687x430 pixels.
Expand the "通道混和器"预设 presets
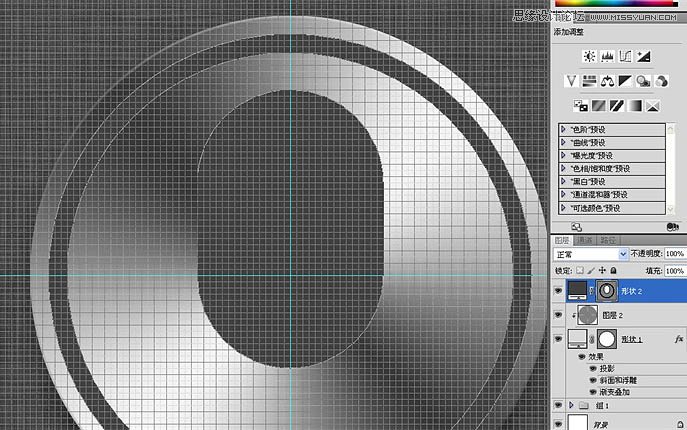click(x=563, y=194)
